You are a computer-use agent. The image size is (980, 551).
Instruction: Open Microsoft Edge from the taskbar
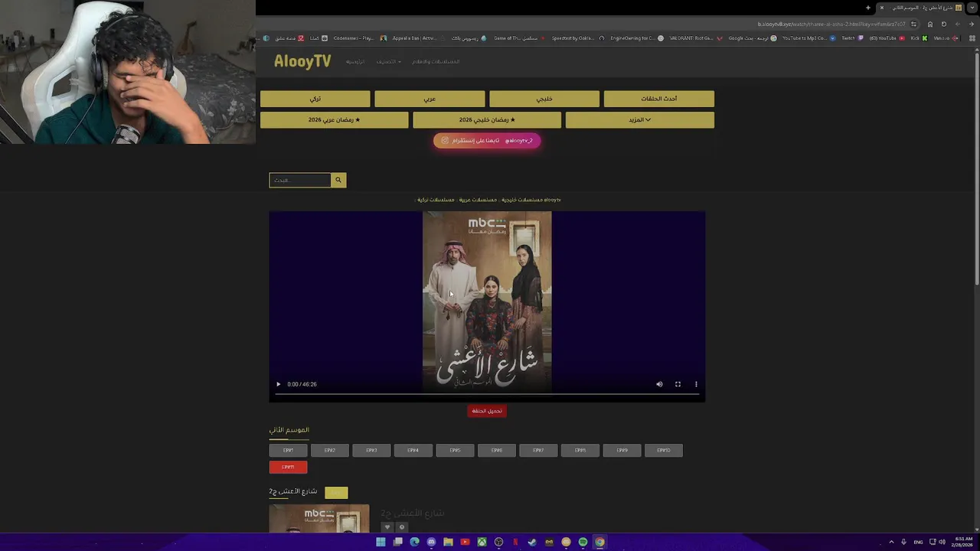point(414,542)
